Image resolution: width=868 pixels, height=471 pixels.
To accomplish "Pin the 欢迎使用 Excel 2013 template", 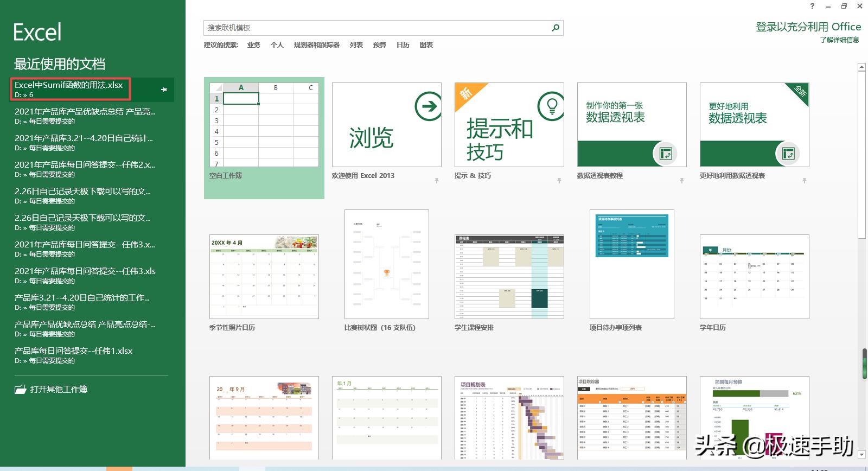I will coord(437,180).
